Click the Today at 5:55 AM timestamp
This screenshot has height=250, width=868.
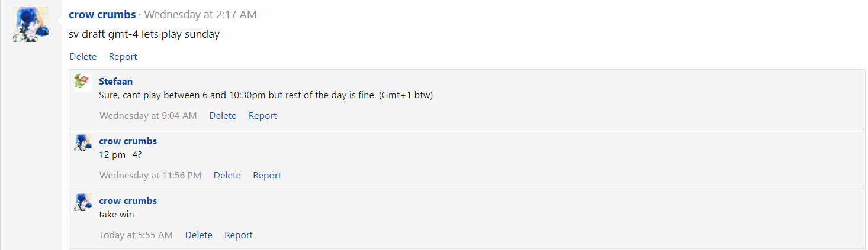136,235
